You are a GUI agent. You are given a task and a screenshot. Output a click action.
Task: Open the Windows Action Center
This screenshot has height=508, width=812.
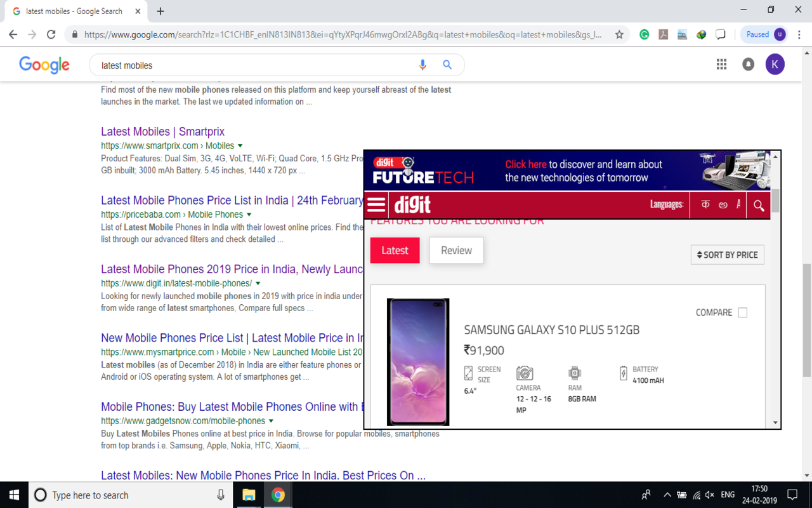click(x=792, y=495)
